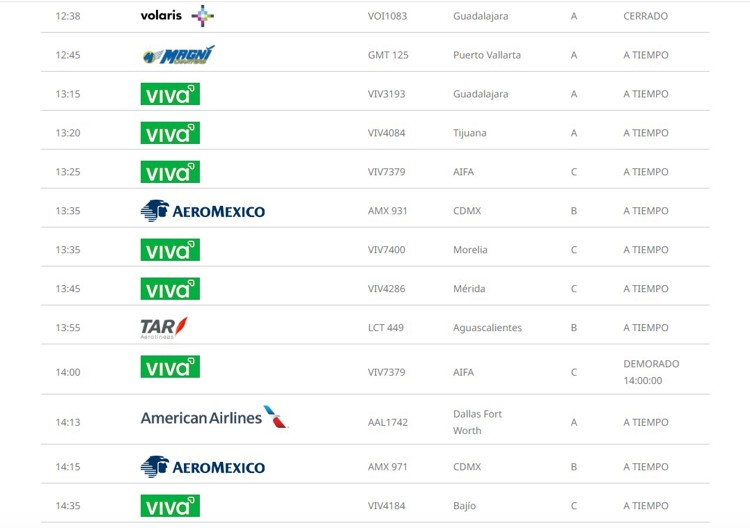This screenshot has height=528, width=750.
Task: Click the Viva logo for flight VIV3193
Action: coord(170,94)
